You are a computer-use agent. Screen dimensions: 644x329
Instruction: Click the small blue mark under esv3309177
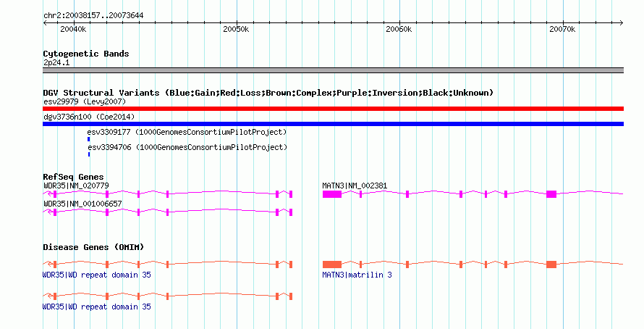89,139
